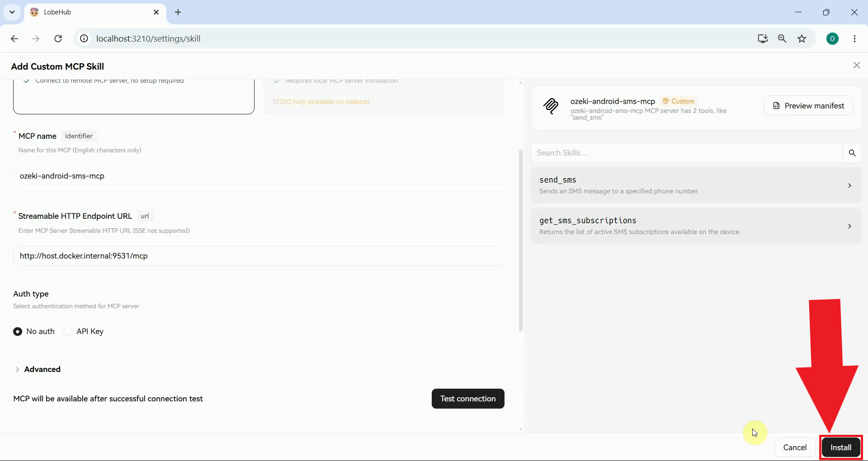Go back with browser back arrow

(14, 39)
